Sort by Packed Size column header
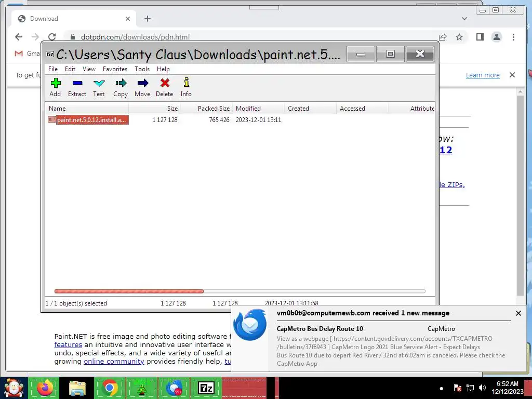Image resolution: width=532 pixels, height=399 pixels. (x=207, y=109)
